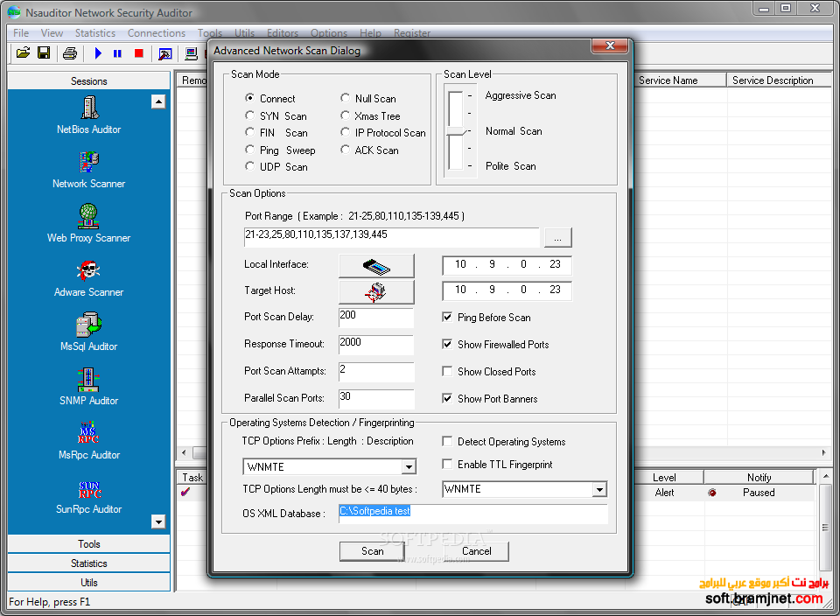Open the Options menu
The height and width of the screenshot is (616, 840).
tap(328, 32)
